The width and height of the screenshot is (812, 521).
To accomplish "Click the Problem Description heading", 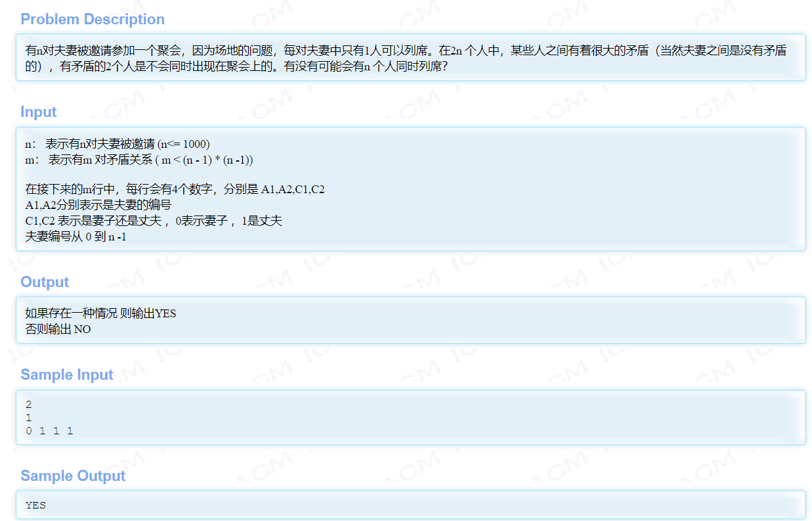I will (93, 19).
